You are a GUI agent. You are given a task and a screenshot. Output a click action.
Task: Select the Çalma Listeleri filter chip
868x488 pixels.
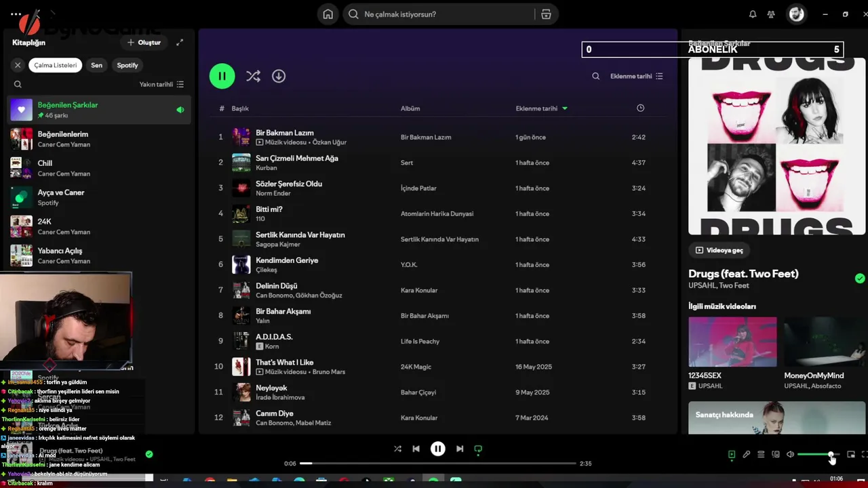56,65
